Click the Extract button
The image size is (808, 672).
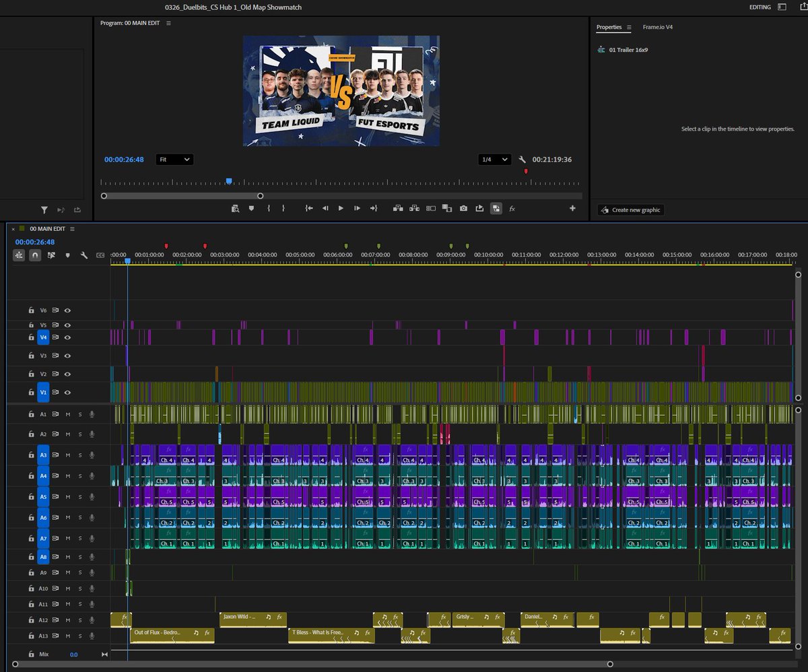pos(414,209)
